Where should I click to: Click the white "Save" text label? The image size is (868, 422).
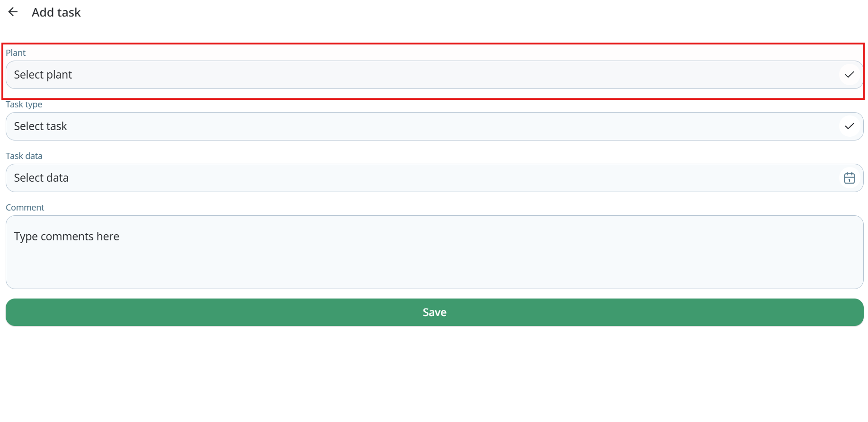pos(434,312)
